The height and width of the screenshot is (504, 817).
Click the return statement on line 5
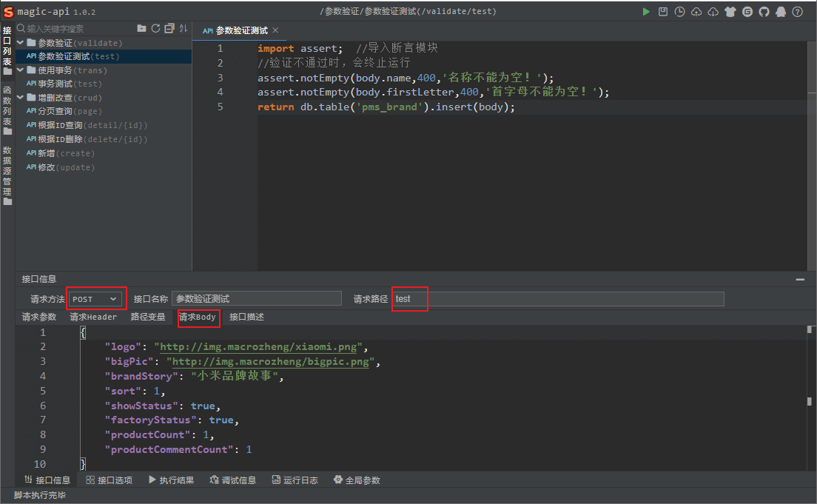[386, 107]
